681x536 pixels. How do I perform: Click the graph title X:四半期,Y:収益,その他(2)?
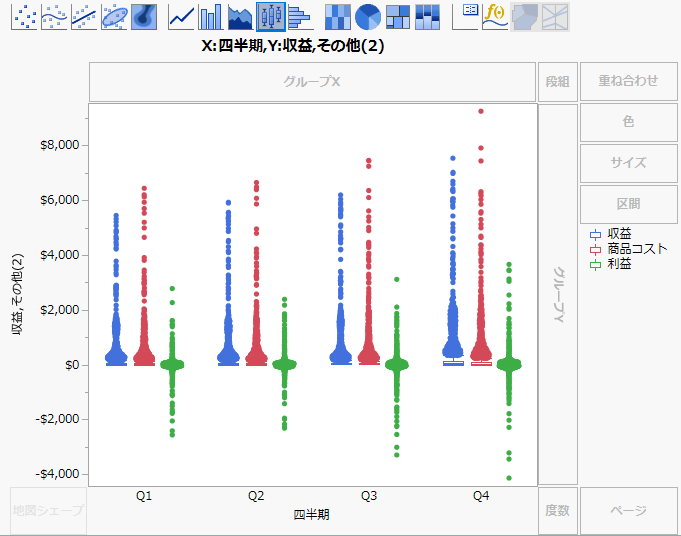pos(293,45)
